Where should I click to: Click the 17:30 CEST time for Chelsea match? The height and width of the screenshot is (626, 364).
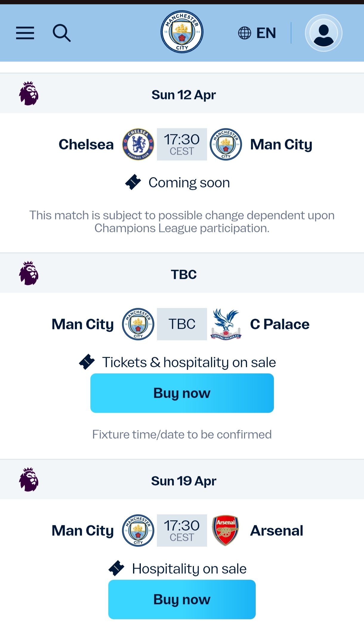[182, 145]
